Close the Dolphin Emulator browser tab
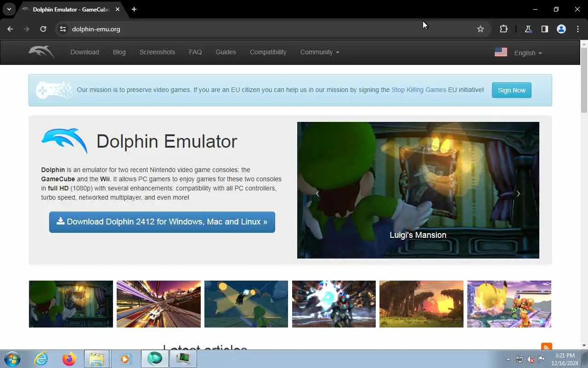The image size is (588, 368). (x=118, y=9)
